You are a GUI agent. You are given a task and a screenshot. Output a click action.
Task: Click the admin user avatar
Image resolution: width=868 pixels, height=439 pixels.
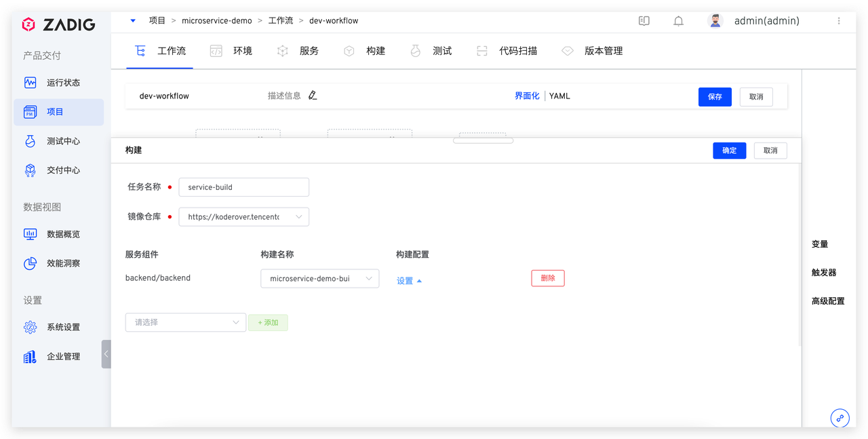(715, 20)
